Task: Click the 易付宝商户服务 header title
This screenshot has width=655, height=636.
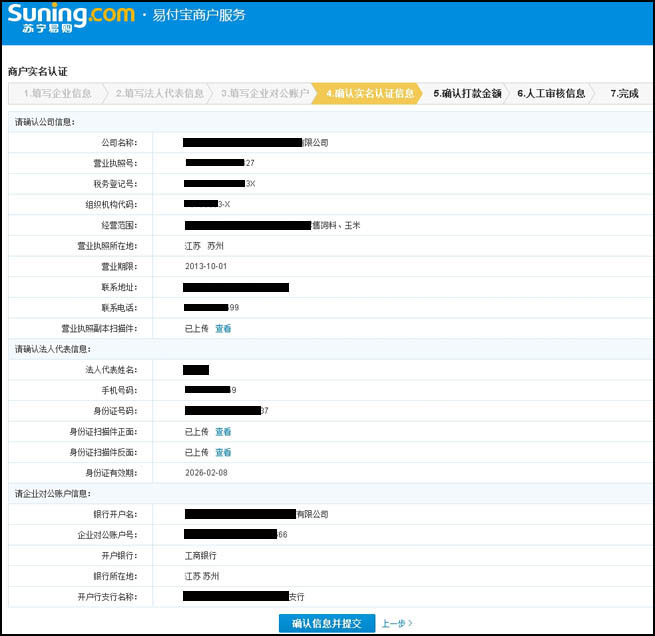Action: tap(198, 16)
